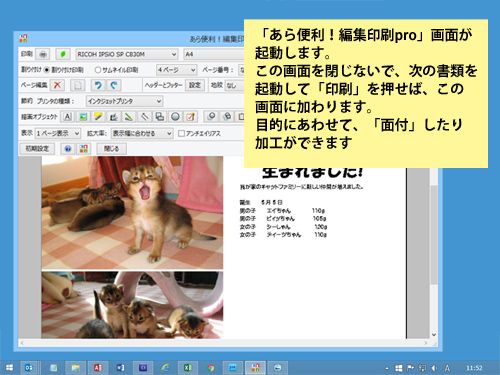The width and height of the screenshot is (500, 375).
Task: Click the colorful app about icon beside help
Action: coord(84,149)
